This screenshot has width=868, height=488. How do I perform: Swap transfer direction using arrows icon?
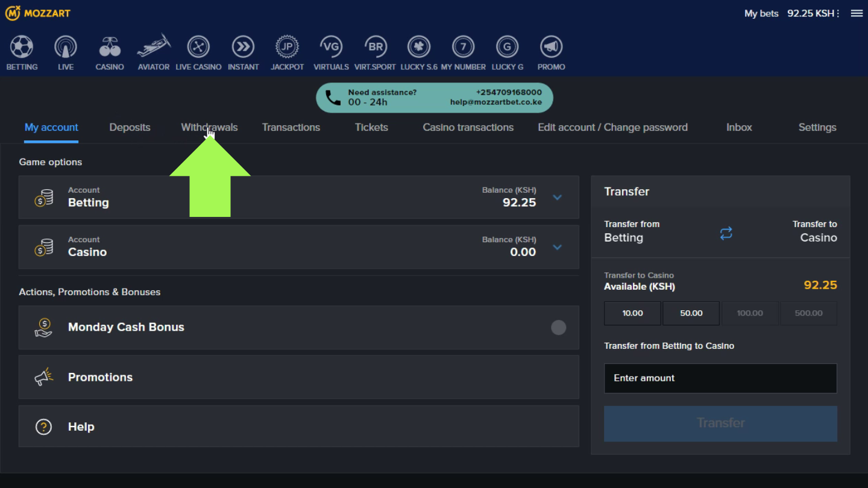726,233
